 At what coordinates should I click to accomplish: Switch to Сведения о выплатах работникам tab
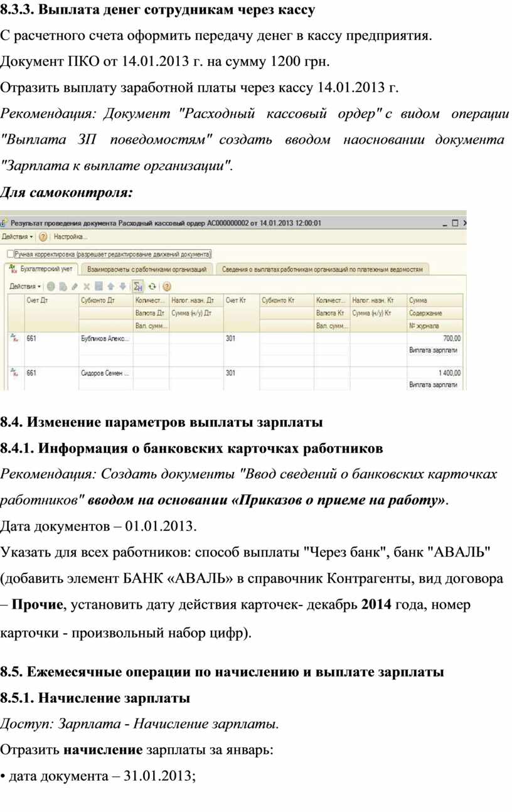323,269
